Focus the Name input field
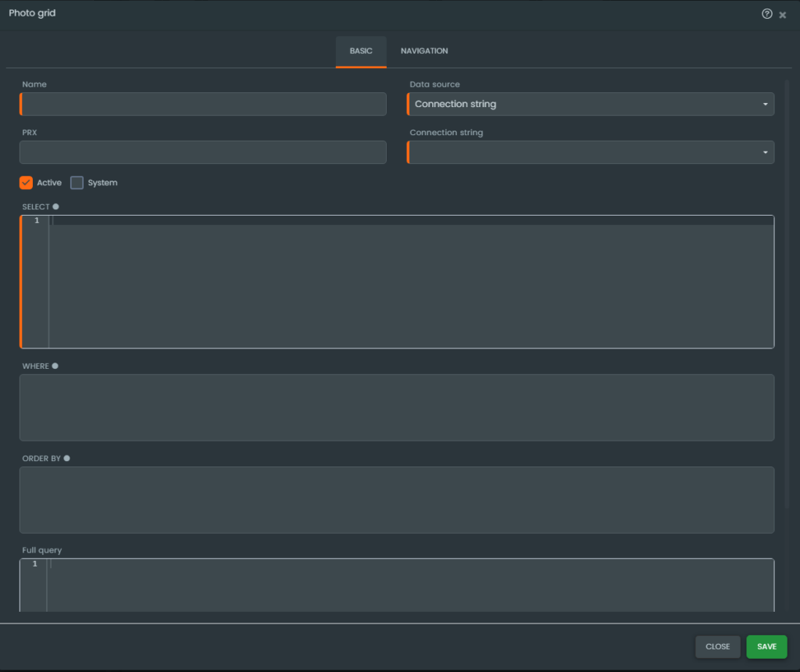This screenshot has height=672, width=800. (x=203, y=104)
